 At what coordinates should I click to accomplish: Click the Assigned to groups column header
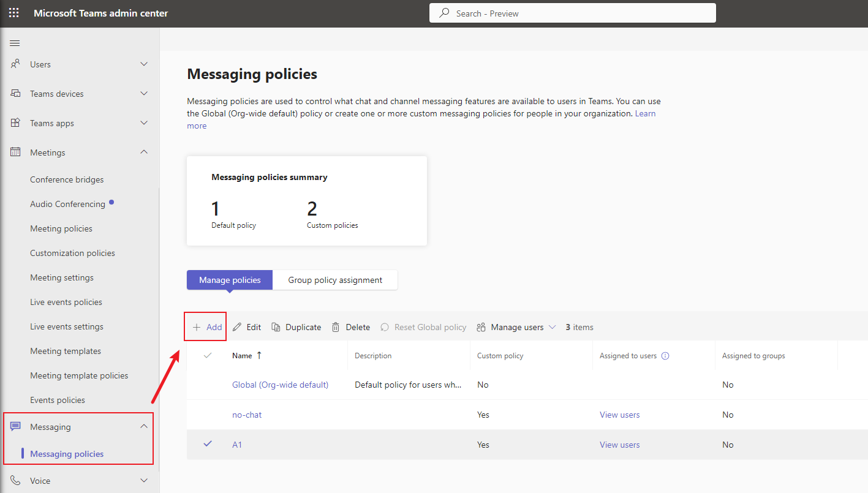click(753, 355)
